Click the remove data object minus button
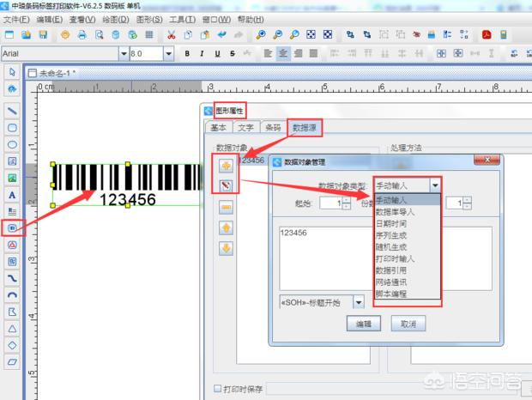This screenshot has width=532, height=400. coord(226,206)
